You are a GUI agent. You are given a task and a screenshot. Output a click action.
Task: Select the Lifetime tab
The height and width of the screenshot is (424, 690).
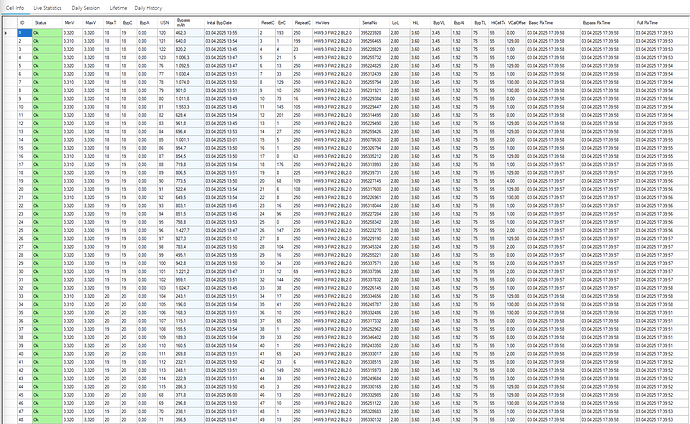[x=118, y=8]
